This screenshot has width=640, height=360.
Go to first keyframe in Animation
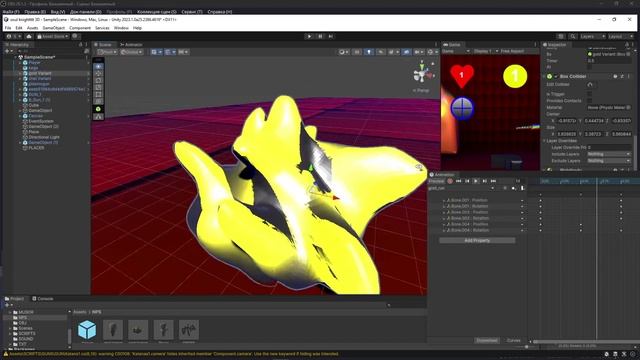pyautogui.click(x=458, y=181)
